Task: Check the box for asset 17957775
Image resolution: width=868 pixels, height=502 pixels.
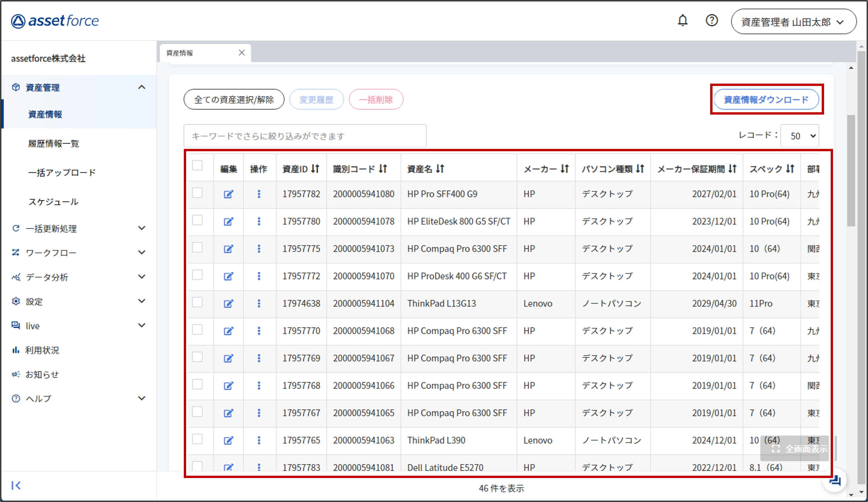Action: pyautogui.click(x=197, y=248)
